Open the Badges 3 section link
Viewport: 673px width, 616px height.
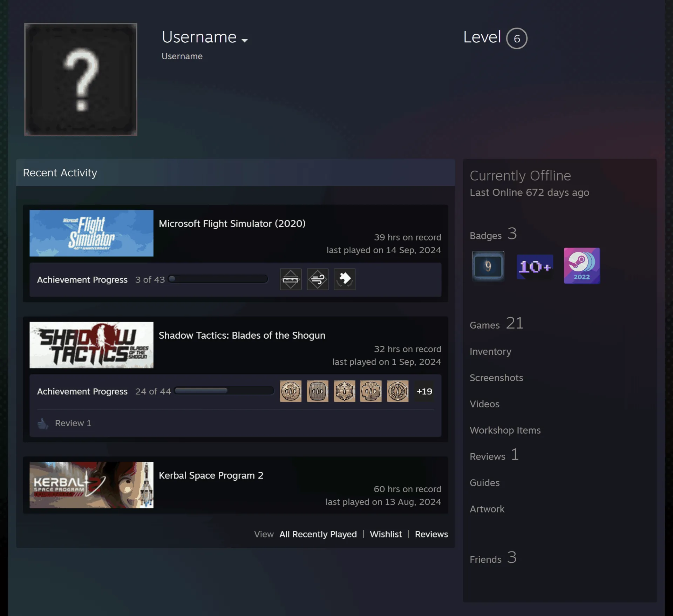493,234
